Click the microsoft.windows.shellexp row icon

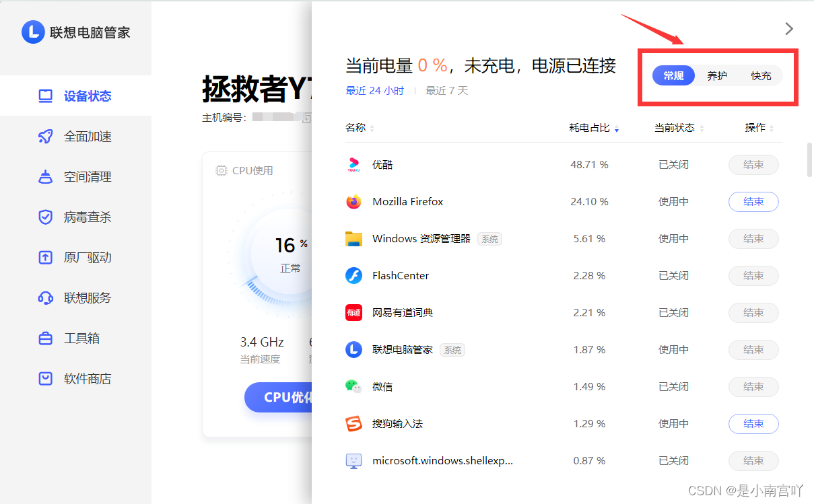point(353,461)
